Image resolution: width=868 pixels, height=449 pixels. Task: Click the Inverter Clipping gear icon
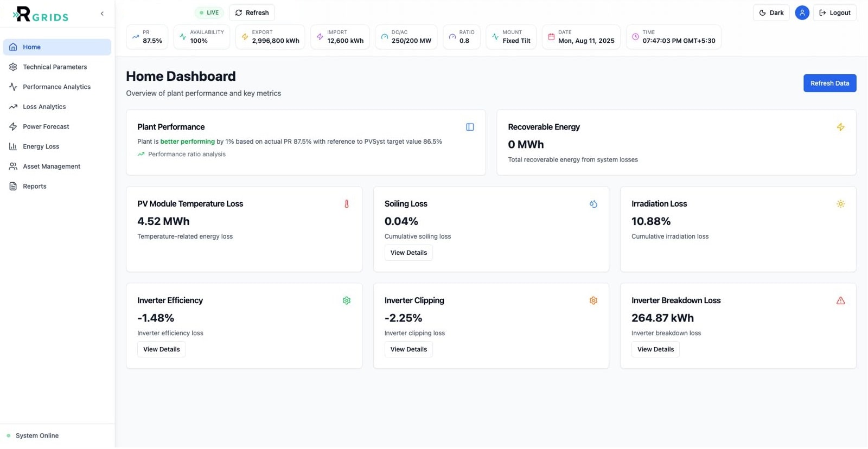(593, 300)
